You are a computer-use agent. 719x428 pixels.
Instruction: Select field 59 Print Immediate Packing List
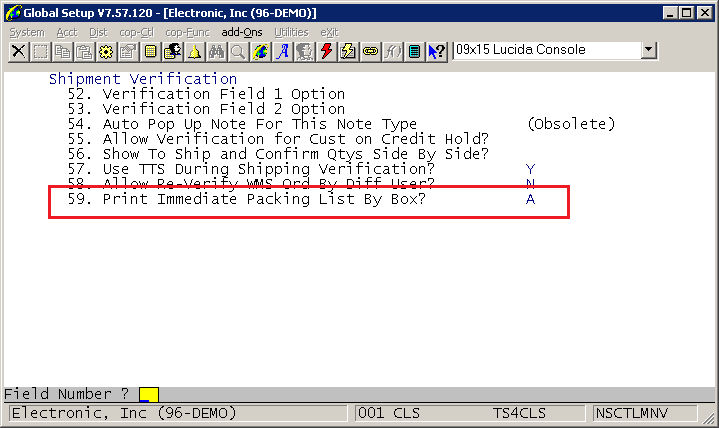[x=247, y=199]
